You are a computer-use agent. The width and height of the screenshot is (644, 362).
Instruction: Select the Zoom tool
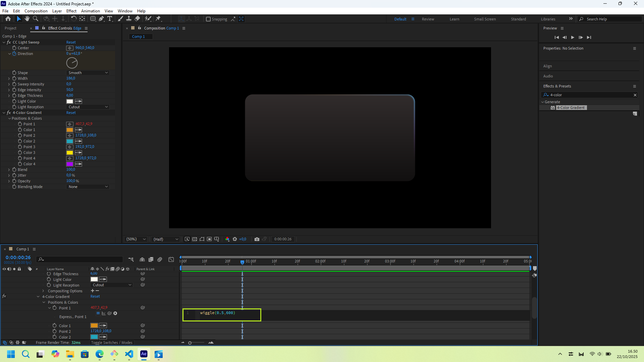pos(36,19)
